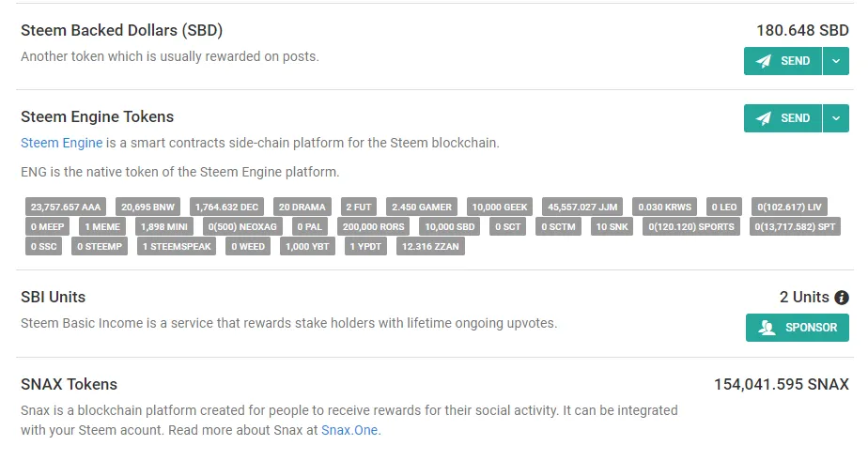
Task: Click the SEND button for Steem Backed Dollars
Action: (783, 61)
